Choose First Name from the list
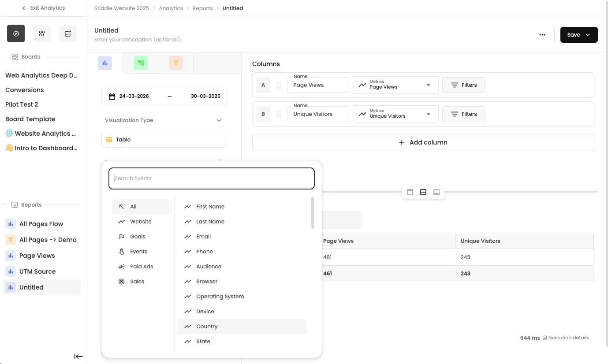 242,207
